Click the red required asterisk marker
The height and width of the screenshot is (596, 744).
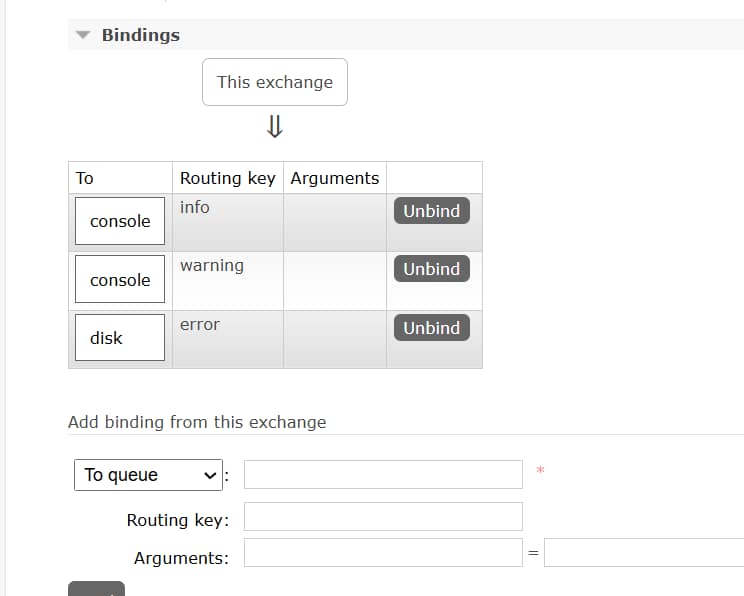[540, 470]
